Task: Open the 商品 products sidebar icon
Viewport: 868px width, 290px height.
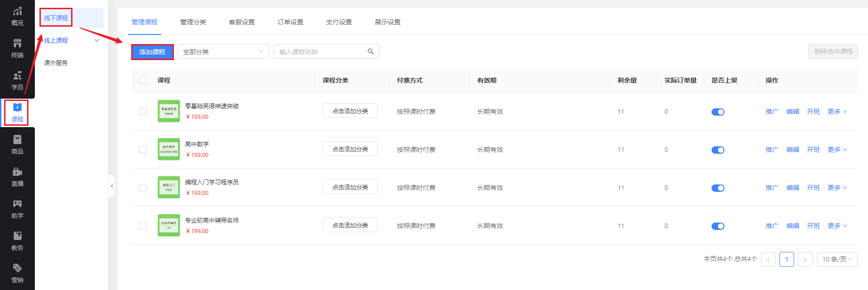Action: pos(17,145)
